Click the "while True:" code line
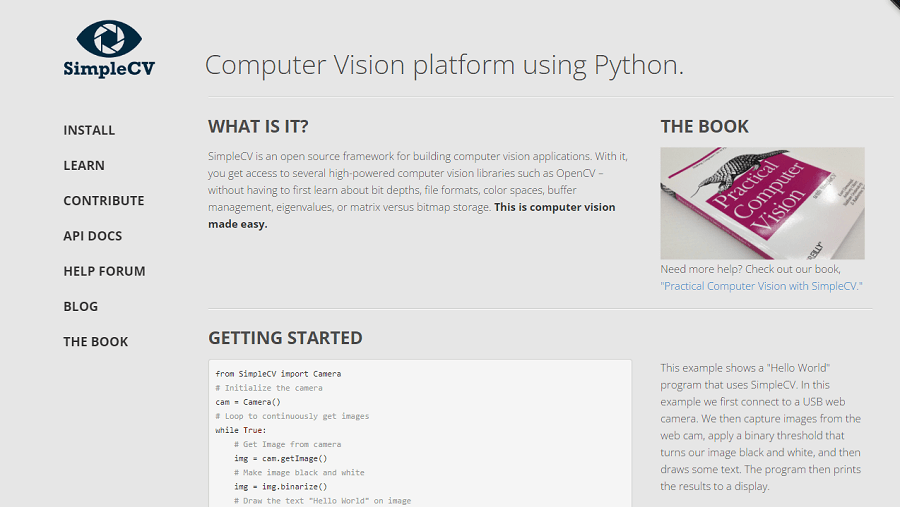This screenshot has width=900, height=507. pyautogui.click(x=241, y=430)
